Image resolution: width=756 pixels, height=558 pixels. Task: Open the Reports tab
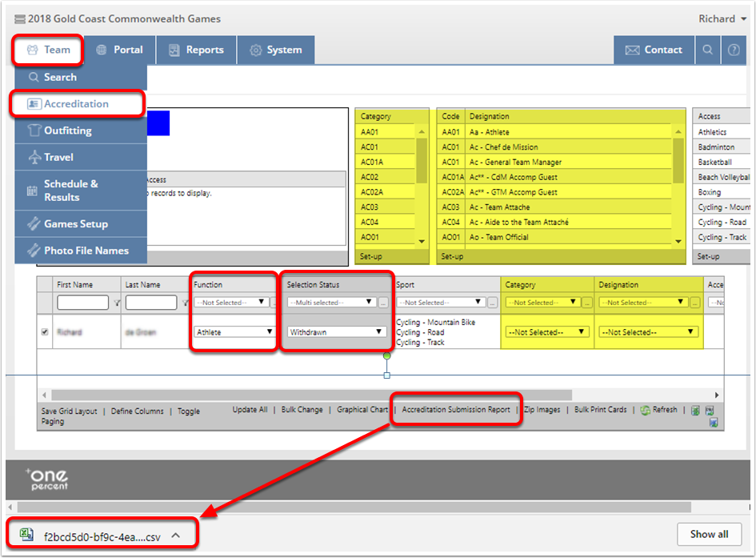click(x=196, y=50)
